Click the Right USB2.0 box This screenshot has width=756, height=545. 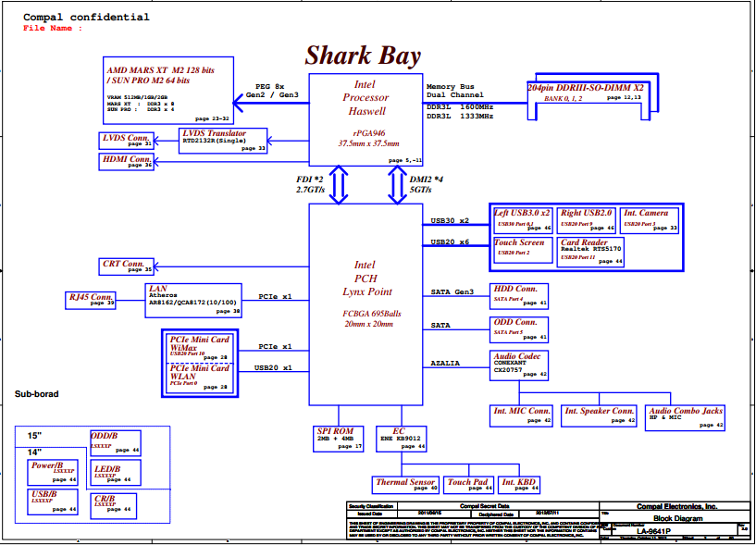(587, 220)
